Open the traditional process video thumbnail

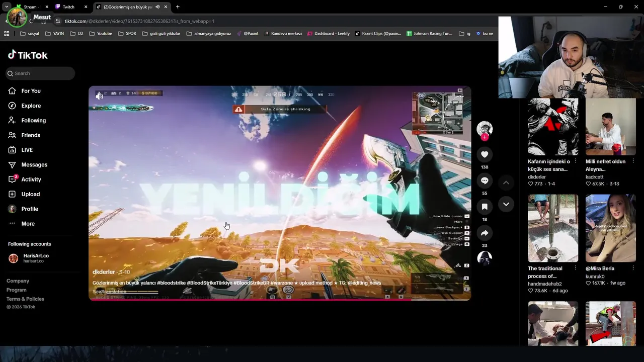553,228
